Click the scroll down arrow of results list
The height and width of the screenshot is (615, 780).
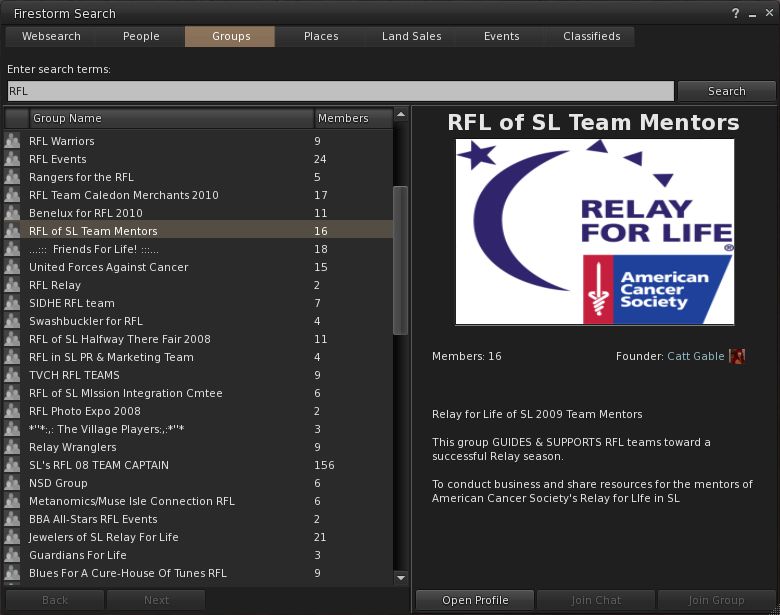click(x=401, y=577)
